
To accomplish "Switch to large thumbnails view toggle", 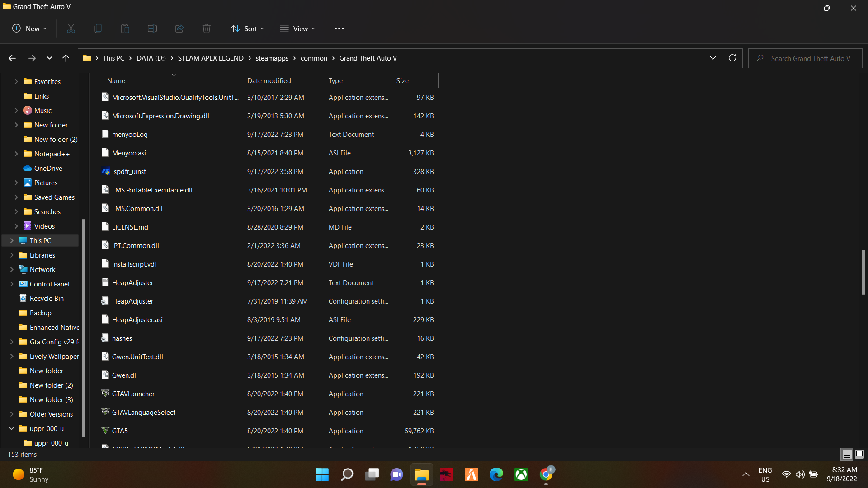I will tap(859, 454).
